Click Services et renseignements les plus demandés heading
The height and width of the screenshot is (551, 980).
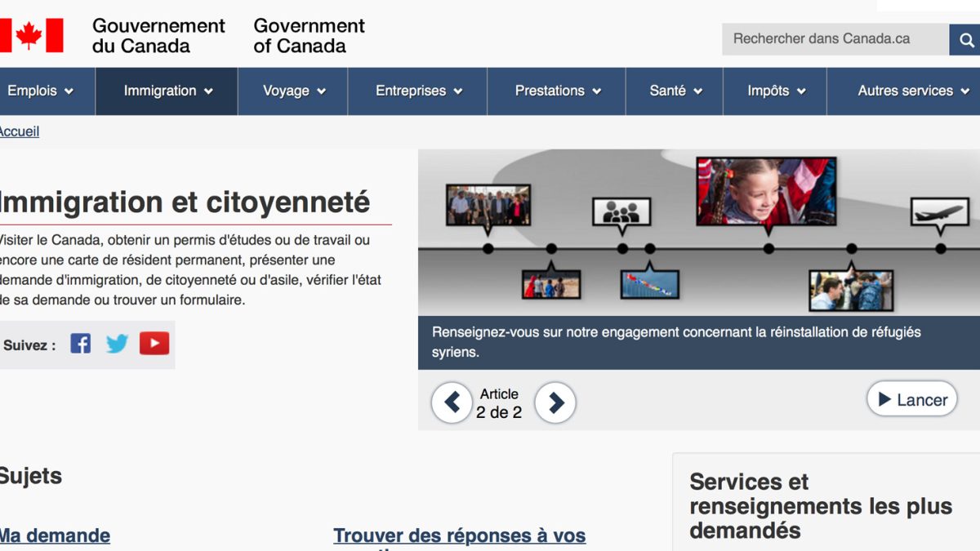tap(821, 506)
